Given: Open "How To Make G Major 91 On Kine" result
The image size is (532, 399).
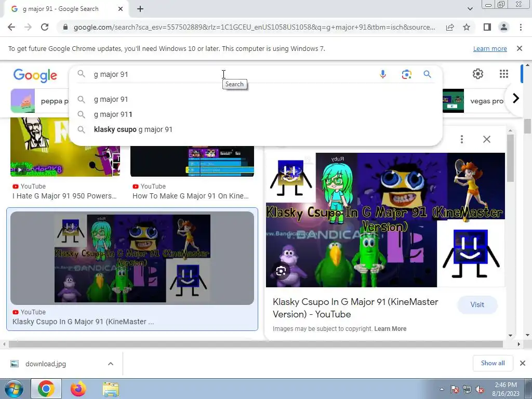Looking at the screenshot, I should click(190, 196).
